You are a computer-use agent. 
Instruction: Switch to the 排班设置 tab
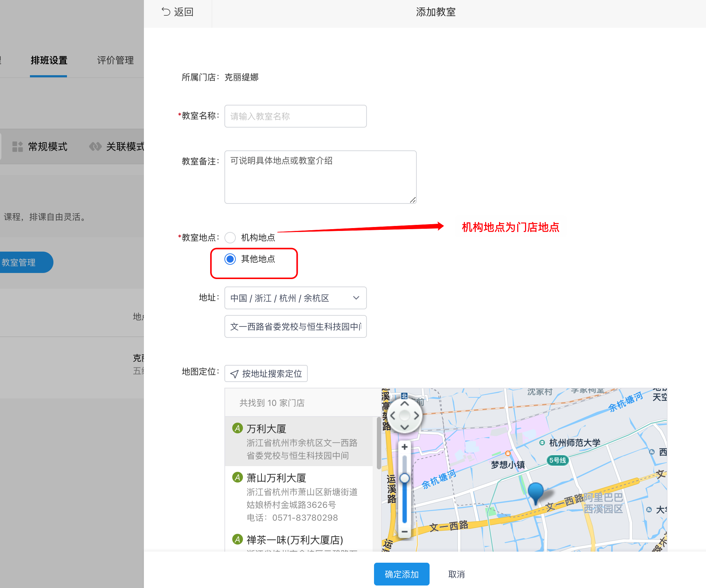pyautogui.click(x=49, y=60)
